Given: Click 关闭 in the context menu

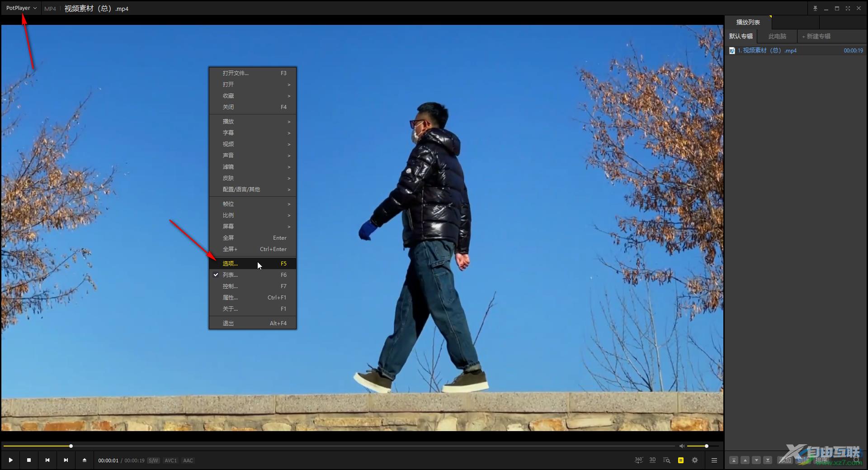Looking at the screenshot, I should click(253, 107).
